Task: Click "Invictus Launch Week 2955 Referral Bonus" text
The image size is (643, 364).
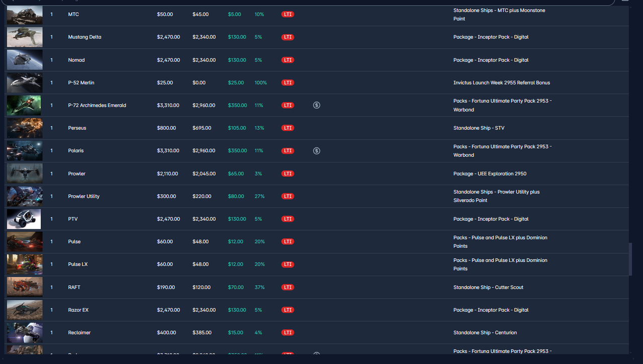Action: click(x=502, y=82)
